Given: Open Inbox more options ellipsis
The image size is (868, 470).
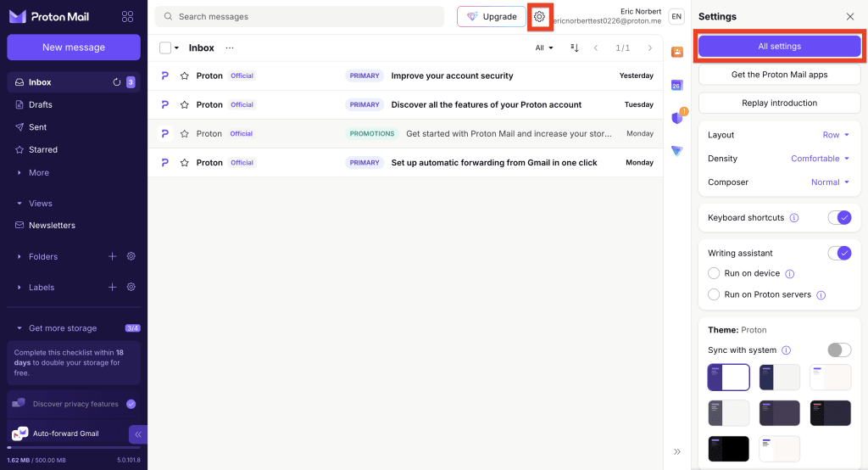Looking at the screenshot, I should [230, 48].
